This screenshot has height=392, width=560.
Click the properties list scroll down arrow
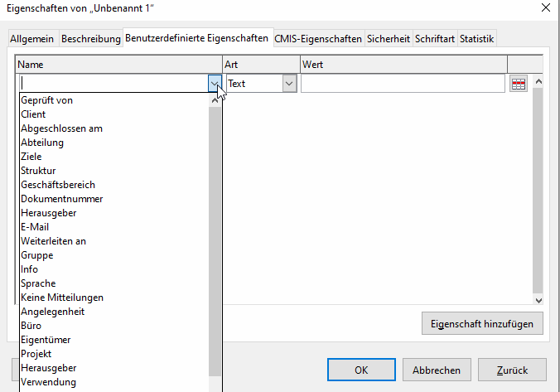click(538, 300)
